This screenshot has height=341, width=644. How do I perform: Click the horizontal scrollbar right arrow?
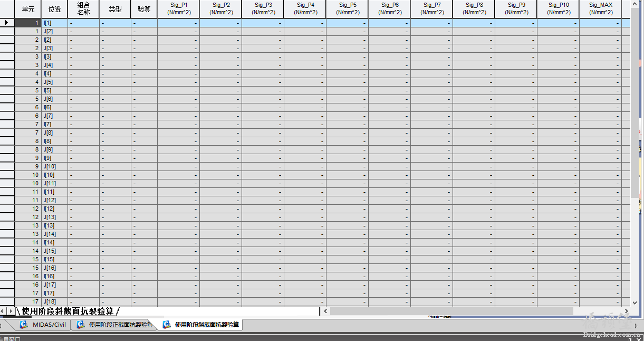click(x=626, y=311)
